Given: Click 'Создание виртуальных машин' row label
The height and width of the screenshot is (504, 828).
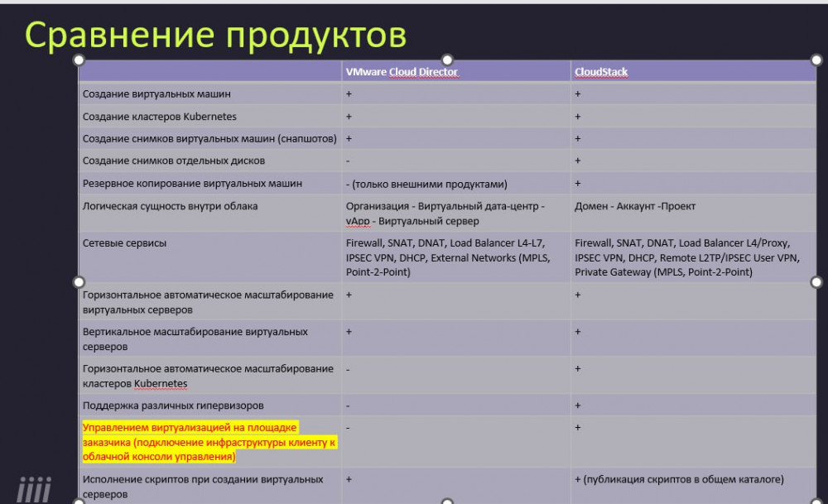Looking at the screenshot, I should pos(156,94).
